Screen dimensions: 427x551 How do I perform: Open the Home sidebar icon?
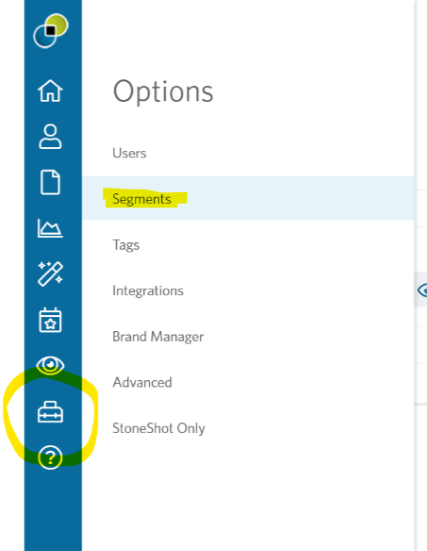(50, 91)
